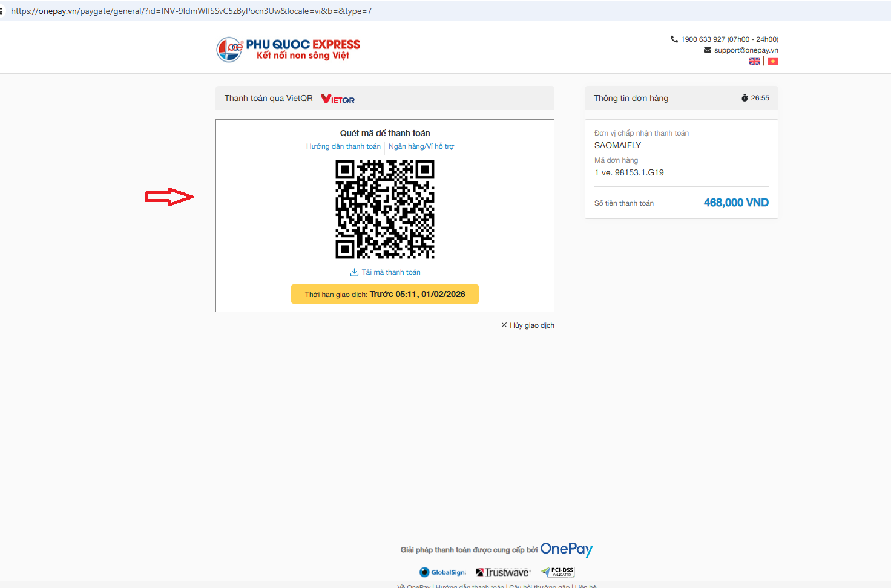Viewport: 891px width, 588px height.
Task: Cancel the transaction with Hủy giao dịch
Action: tap(531, 325)
